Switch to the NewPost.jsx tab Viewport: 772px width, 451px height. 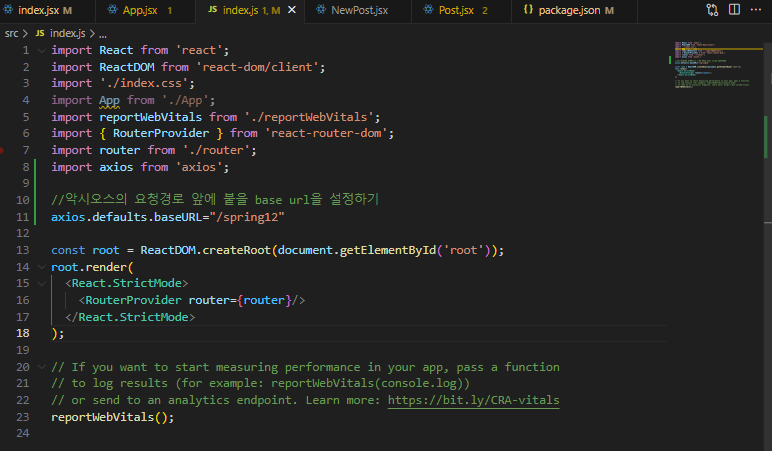[x=358, y=10]
